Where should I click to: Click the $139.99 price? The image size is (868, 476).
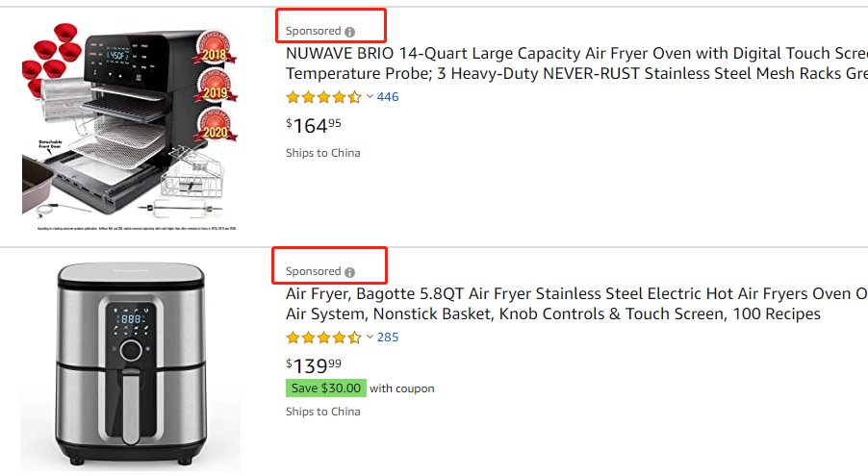[x=314, y=365]
